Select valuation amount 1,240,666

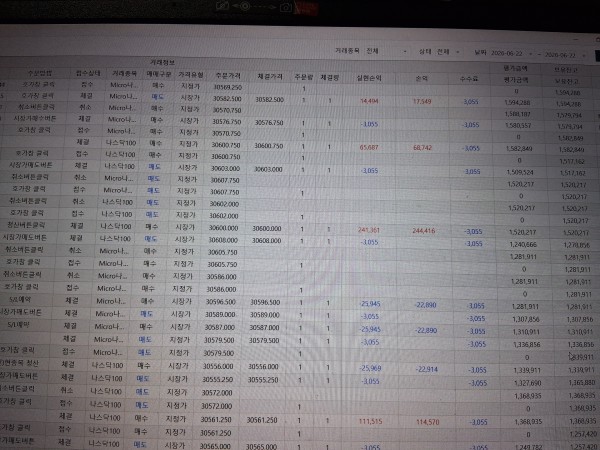[523, 244]
